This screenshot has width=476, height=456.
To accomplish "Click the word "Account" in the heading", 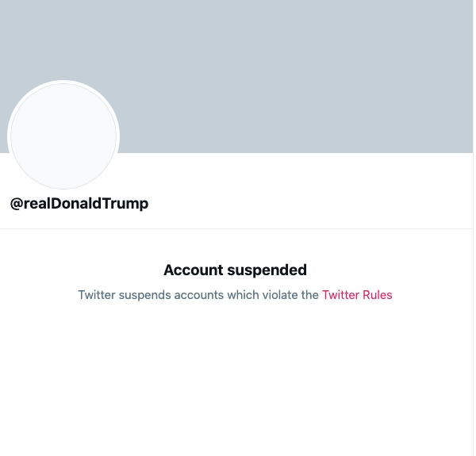I will (x=194, y=270).
